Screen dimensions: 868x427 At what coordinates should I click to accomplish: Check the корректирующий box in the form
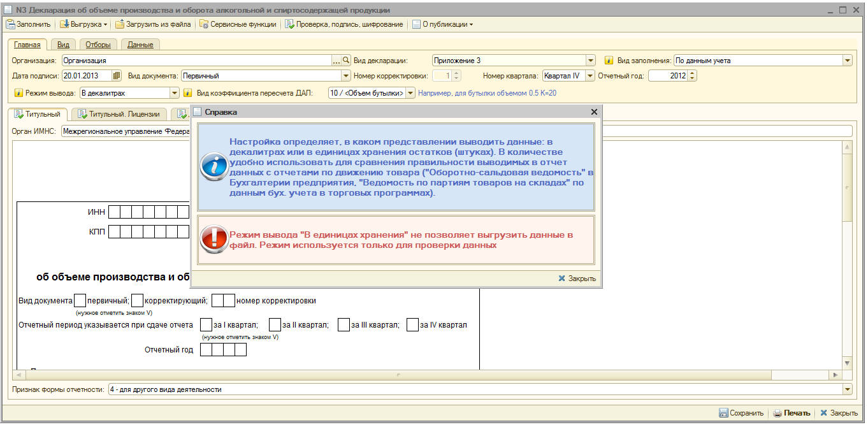pyautogui.click(x=137, y=301)
